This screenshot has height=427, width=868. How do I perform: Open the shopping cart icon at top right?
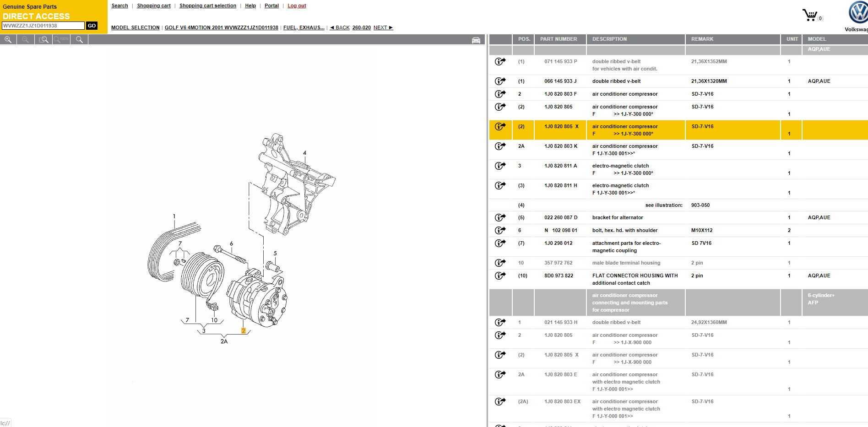click(x=810, y=16)
